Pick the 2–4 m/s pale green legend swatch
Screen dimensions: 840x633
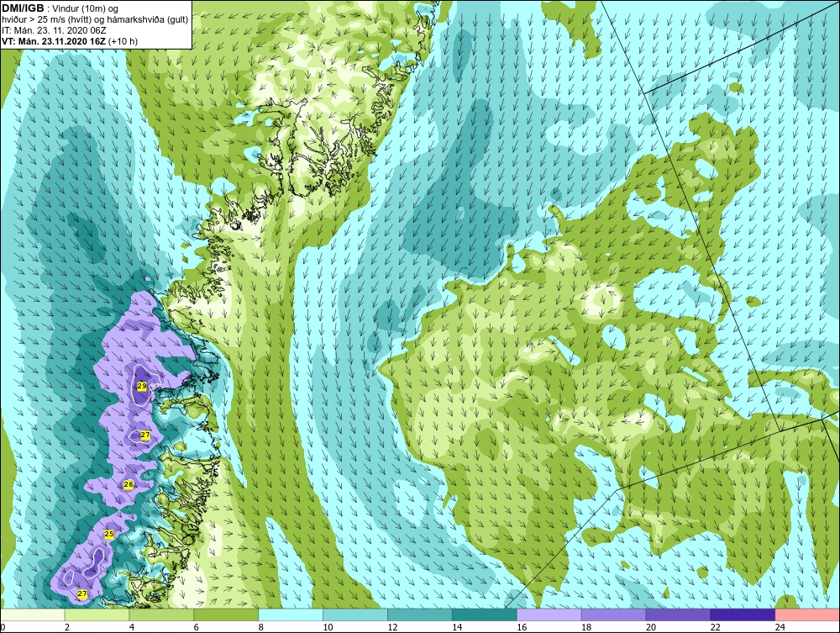(97, 615)
